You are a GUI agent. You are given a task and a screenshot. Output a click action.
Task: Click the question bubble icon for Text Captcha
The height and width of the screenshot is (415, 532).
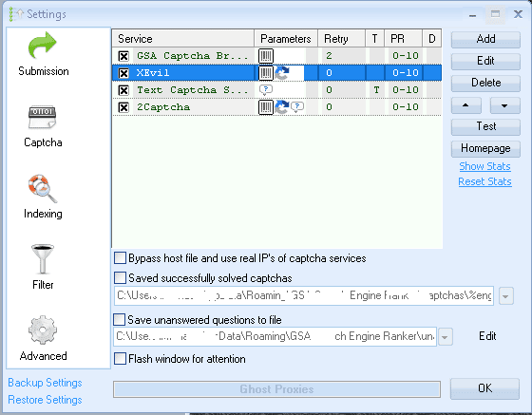(x=266, y=89)
